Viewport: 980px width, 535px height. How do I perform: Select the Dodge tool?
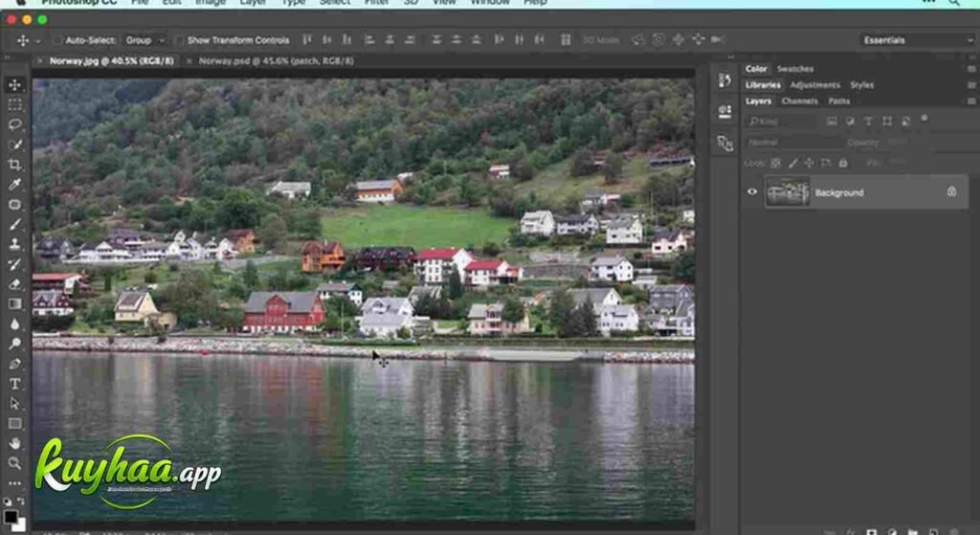[15, 344]
